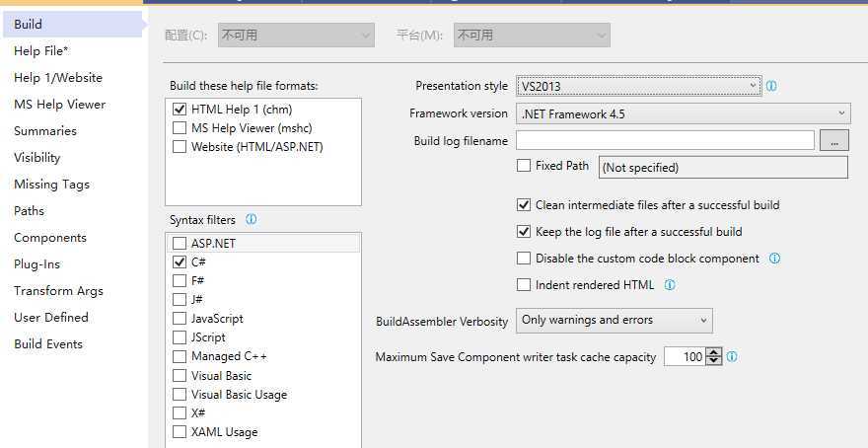The height and width of the screenshot is (448, 868).
Task: Click the Build log filename text field
Action: 665,141
